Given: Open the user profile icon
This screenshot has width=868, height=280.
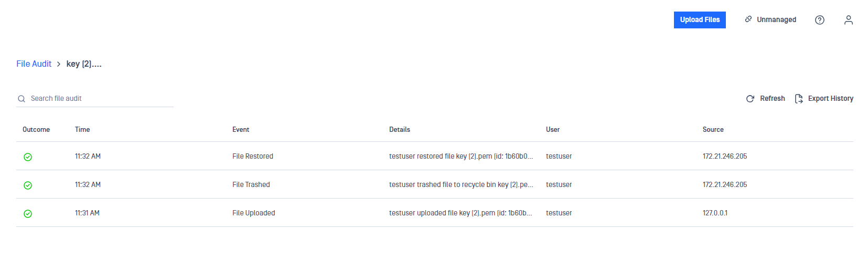Looking at the screenshot, I should tap(849, 20).
